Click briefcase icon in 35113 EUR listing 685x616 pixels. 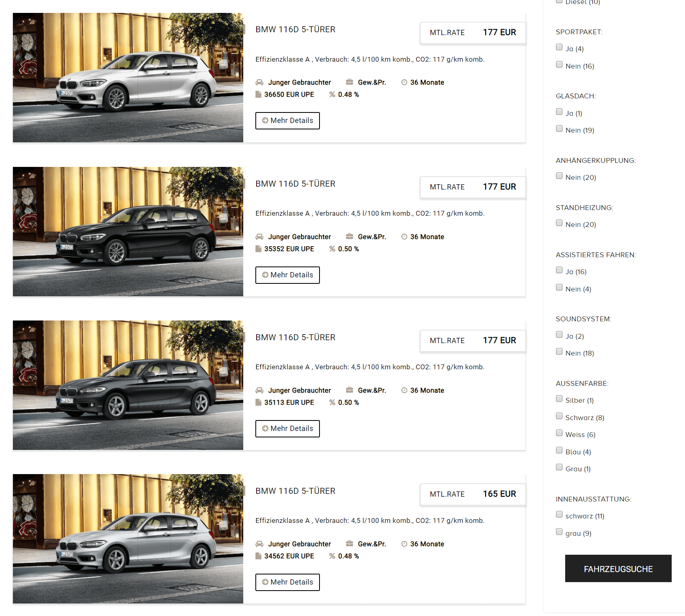349,390
